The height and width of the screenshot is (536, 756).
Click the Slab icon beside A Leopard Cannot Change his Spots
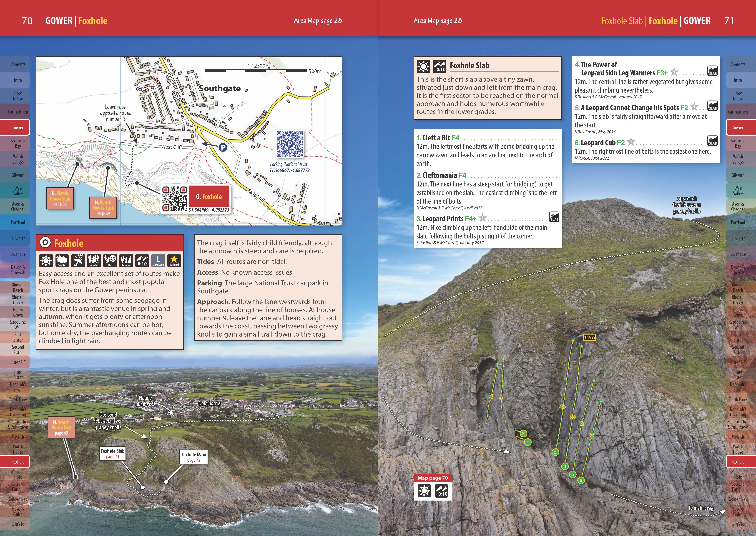[x=712, y=106]
